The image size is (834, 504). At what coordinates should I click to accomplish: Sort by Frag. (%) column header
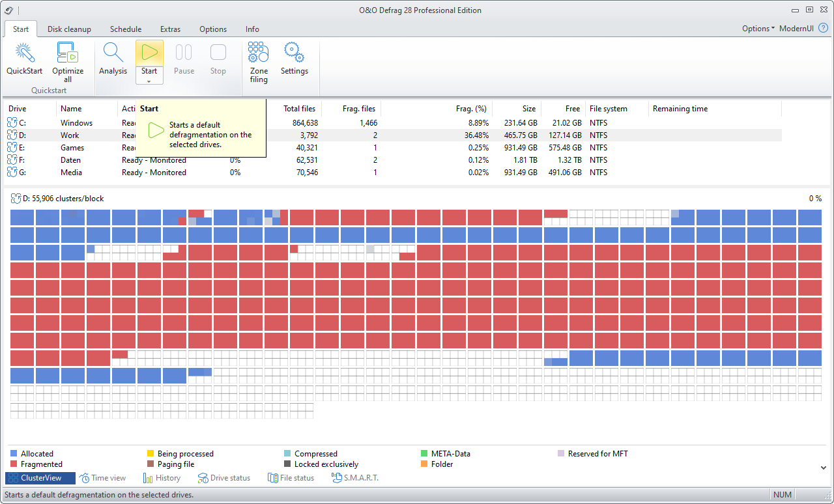click(437, 109)
